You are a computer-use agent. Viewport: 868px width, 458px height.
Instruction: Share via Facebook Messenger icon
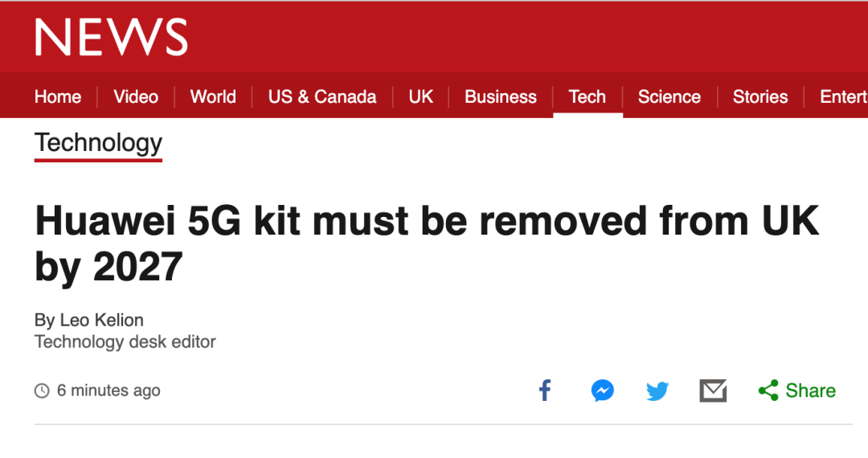[x=603, y=391]
